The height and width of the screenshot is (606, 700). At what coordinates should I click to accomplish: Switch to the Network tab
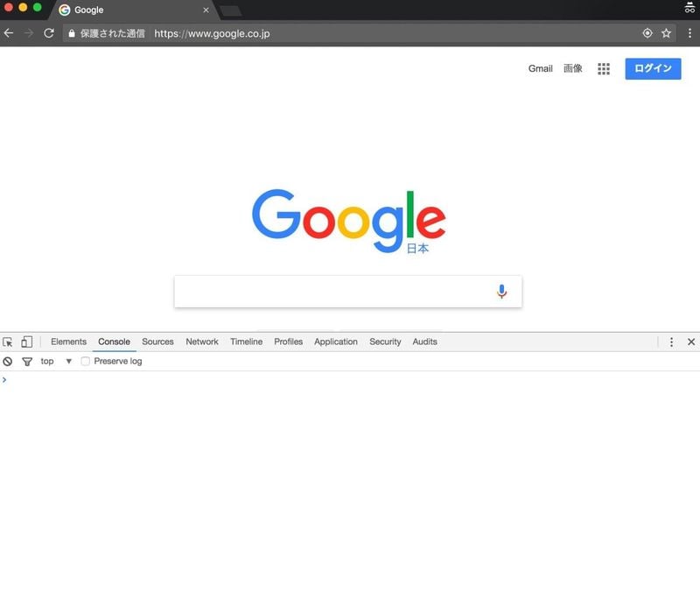point(202,342)
